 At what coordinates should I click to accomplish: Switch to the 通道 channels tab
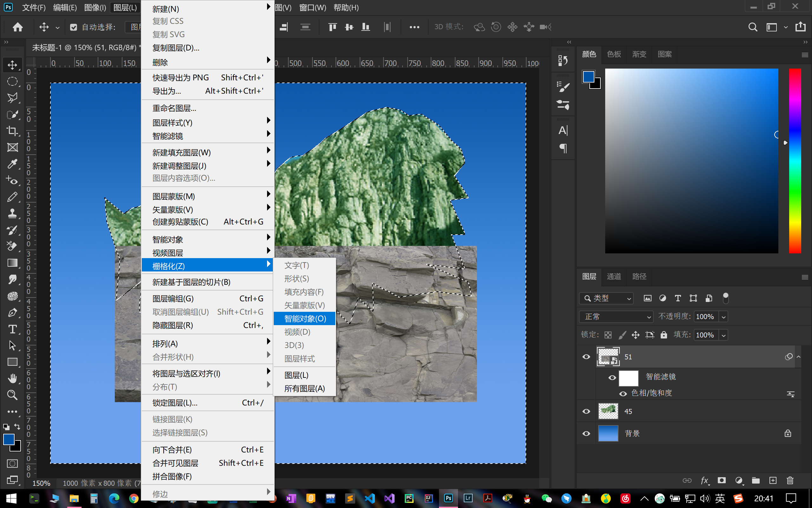pos(614,277)
